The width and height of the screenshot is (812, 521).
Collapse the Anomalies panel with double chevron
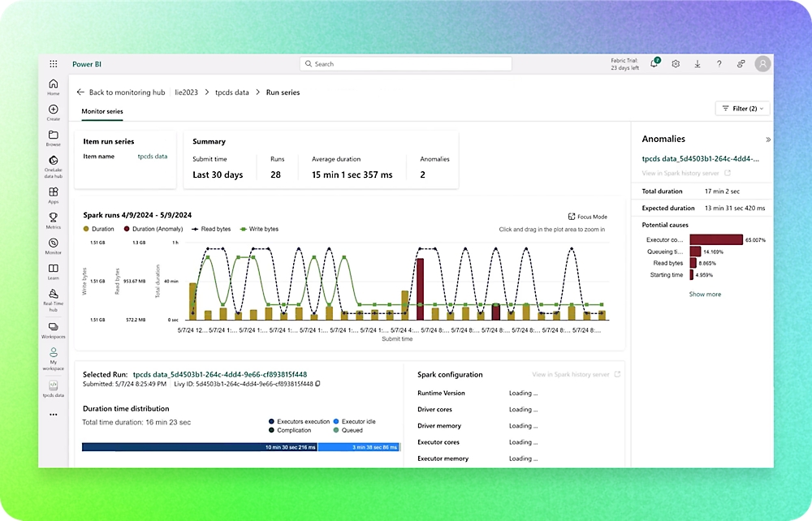(x=768, y=139)
